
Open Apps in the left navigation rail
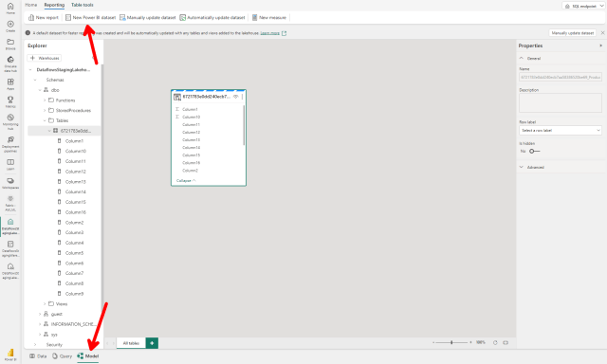pyautogui.click(x=10, y=84)
